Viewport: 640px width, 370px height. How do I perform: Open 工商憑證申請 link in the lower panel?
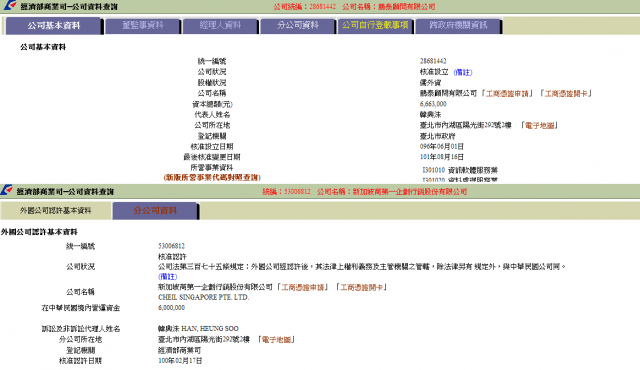pos(302,288)
